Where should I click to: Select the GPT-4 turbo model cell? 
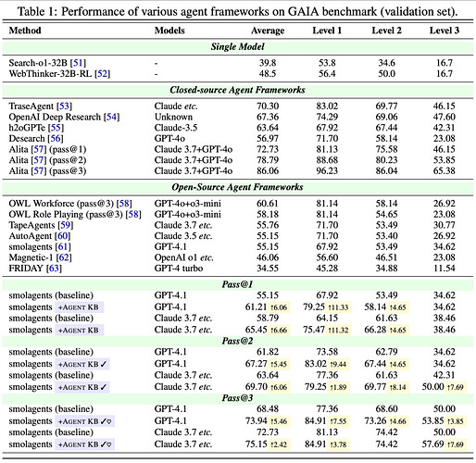click(x=179, y=269)
